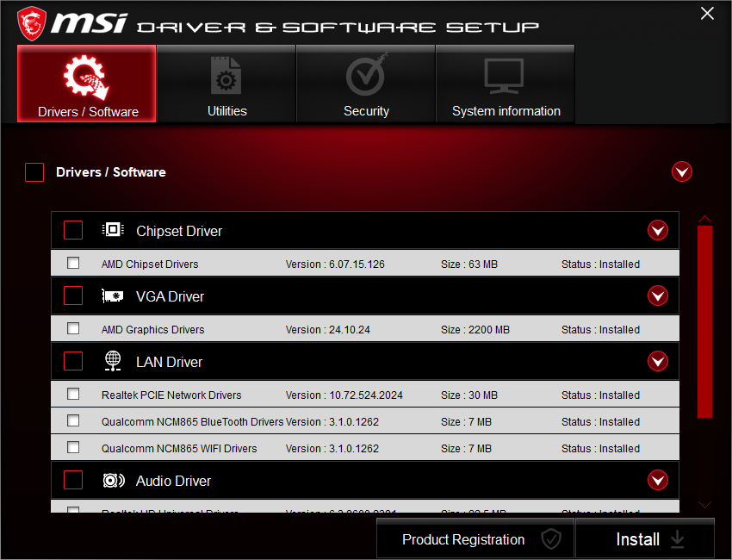Check the LAN Driver category checkbox
732x560 pixels.
pyautogui.click(x=73, y=361)
